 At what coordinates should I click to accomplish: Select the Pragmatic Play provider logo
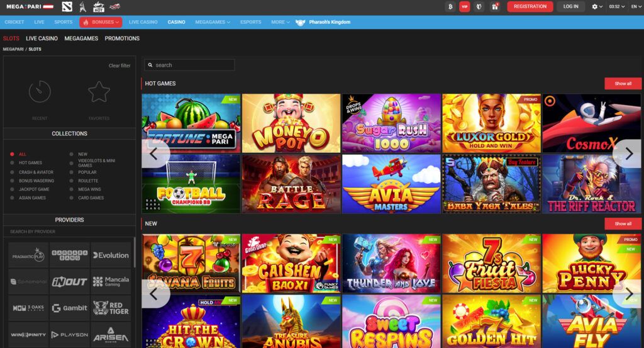coord(28,255)
